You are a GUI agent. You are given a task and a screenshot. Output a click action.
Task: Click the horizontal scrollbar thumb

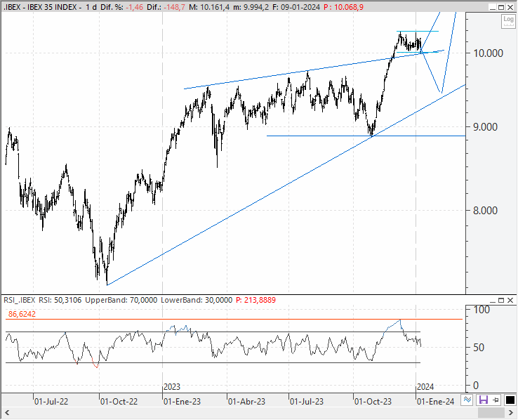pos(491,413)
